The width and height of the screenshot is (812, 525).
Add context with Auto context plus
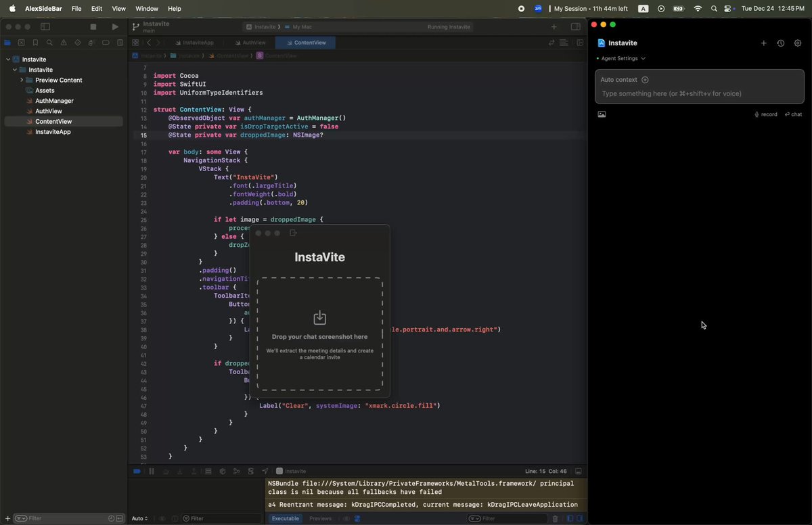point(645,79)
